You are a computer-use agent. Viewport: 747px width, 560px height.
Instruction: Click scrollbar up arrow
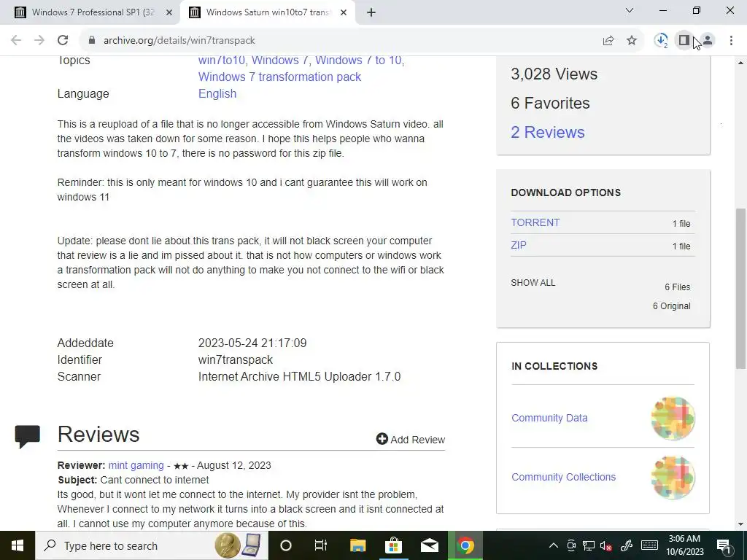pos(740,63)
